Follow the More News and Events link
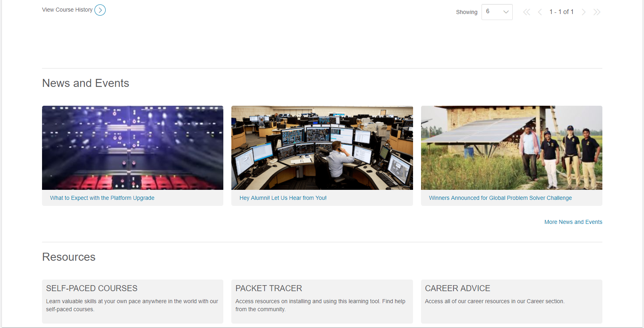 (573, 222)
